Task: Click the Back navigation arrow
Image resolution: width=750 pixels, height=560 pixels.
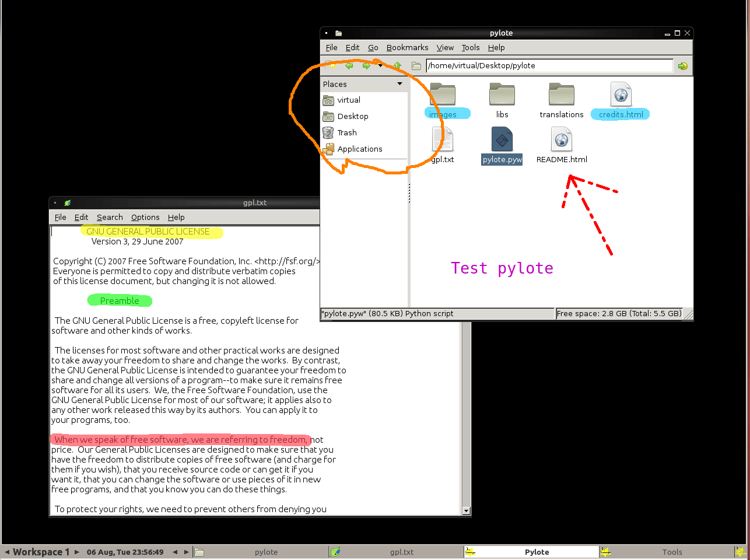Action: point(349,65)
